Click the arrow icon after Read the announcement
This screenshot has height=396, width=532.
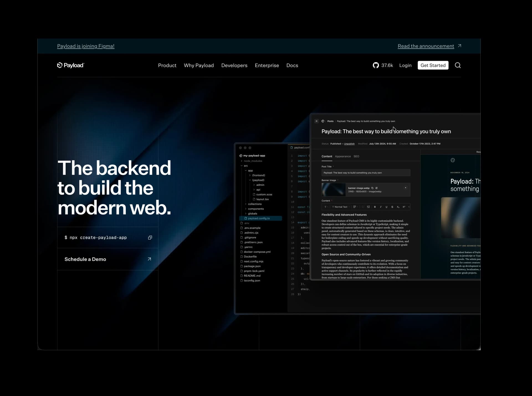pos(459,46)
